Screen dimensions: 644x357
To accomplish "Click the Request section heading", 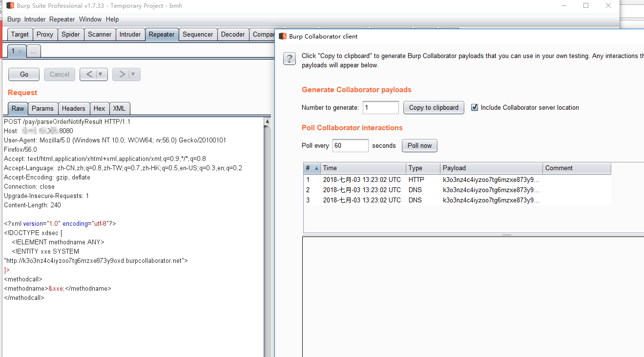I will click(22, 93).
